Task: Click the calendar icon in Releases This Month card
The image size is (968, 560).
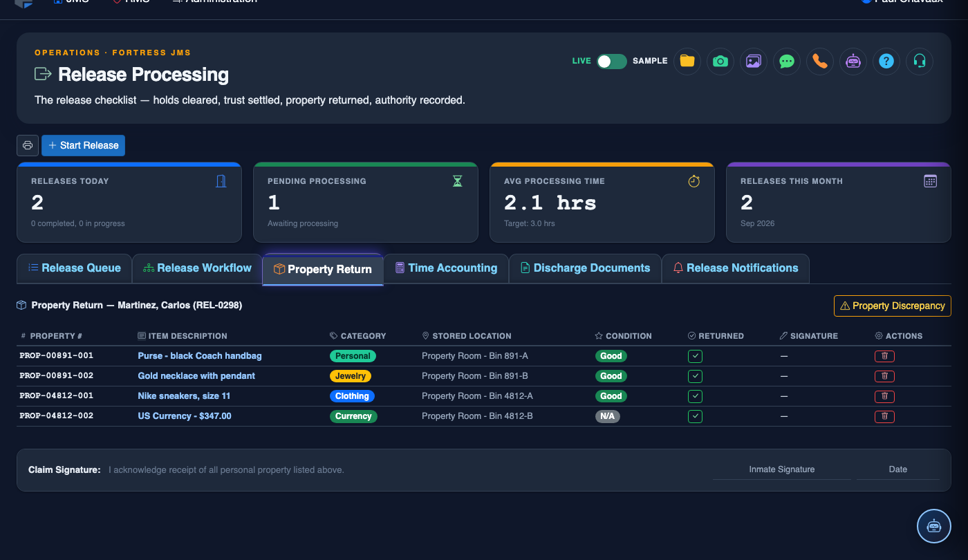Action: [930, 181]
